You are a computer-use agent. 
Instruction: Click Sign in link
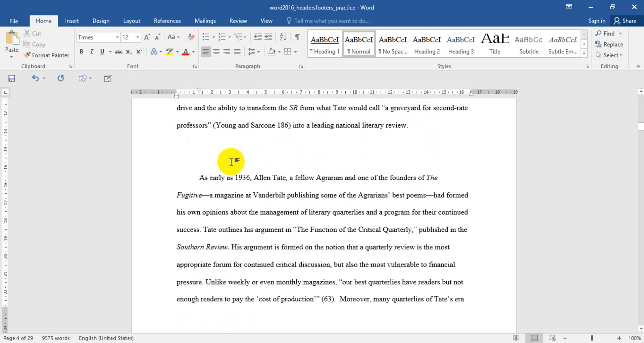point(597,21)
